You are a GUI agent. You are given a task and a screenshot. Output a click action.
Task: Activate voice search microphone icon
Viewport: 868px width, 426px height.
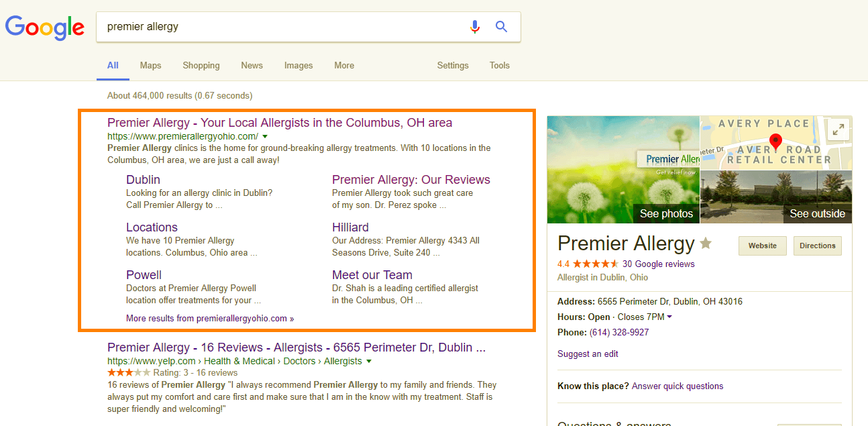[x=475, y=27]
